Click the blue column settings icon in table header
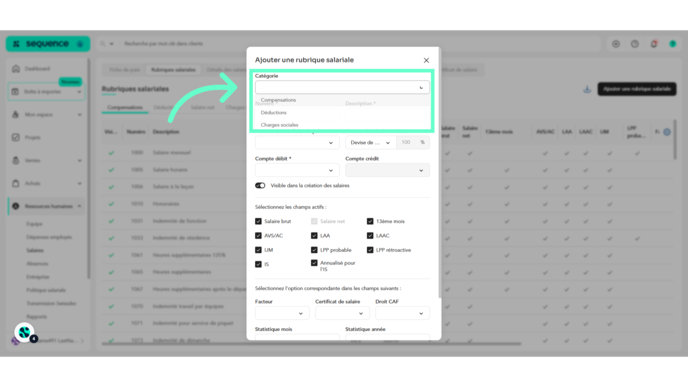Viewport: 688px width, 387px height. coord(667,132)
